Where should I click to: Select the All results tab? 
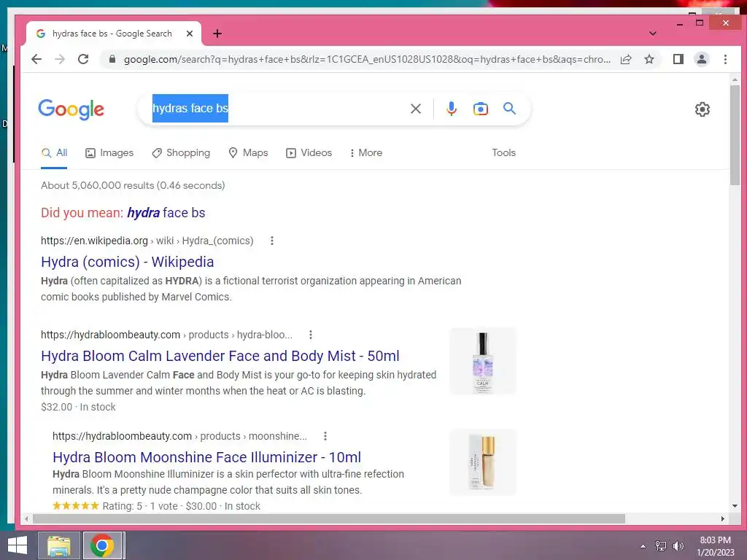tap(54, 153)
